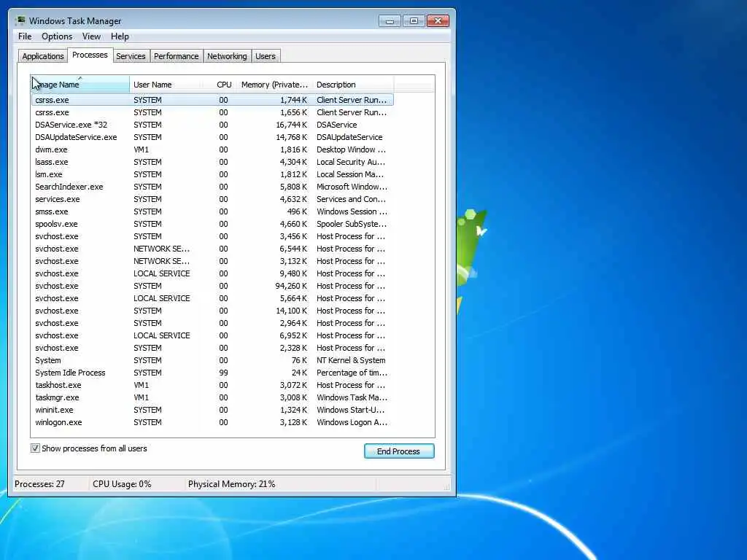Image resolution: width=747 pixels, height=560 pixels.
Task: Select the winlogon.exe process
Action: (x=212, y=422)
